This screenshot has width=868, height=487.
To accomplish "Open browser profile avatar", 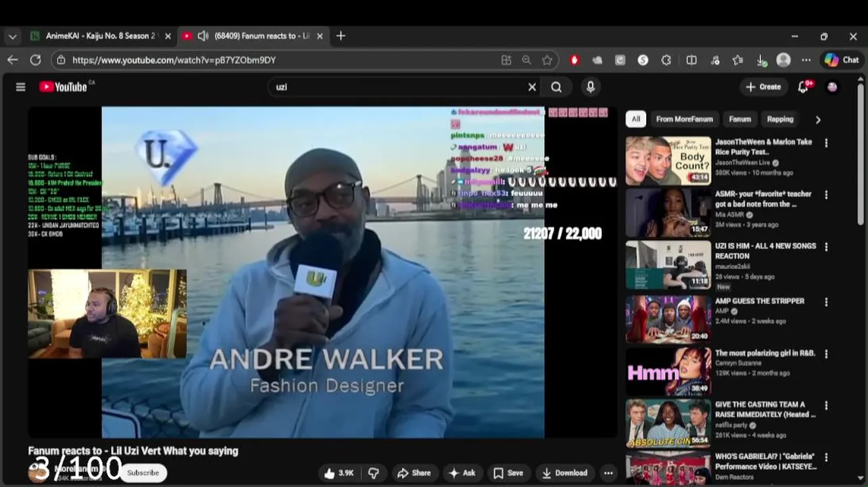I will 783,60.
